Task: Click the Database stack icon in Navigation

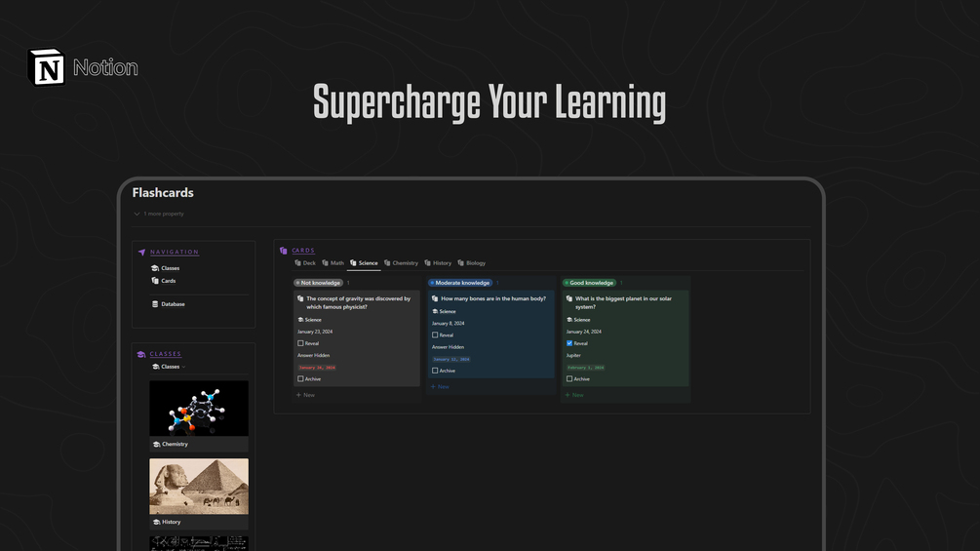Action: tap(155, 304)
